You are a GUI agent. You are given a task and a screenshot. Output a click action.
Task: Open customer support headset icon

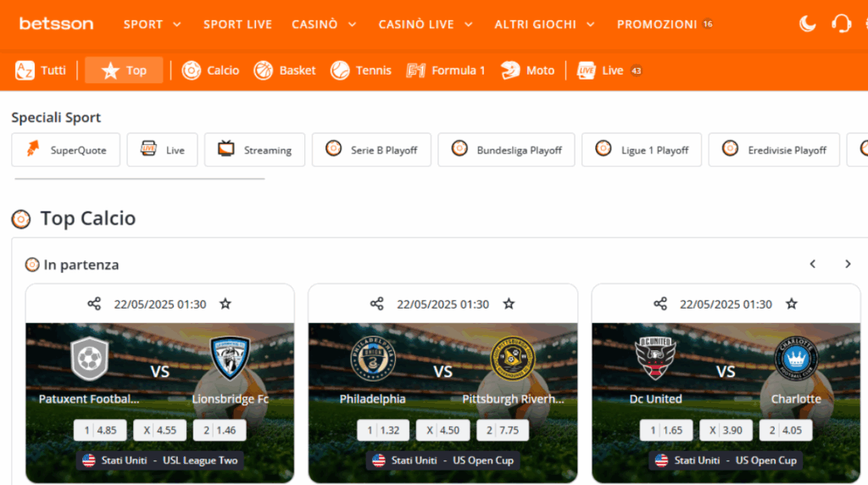[x=841, y=24]
